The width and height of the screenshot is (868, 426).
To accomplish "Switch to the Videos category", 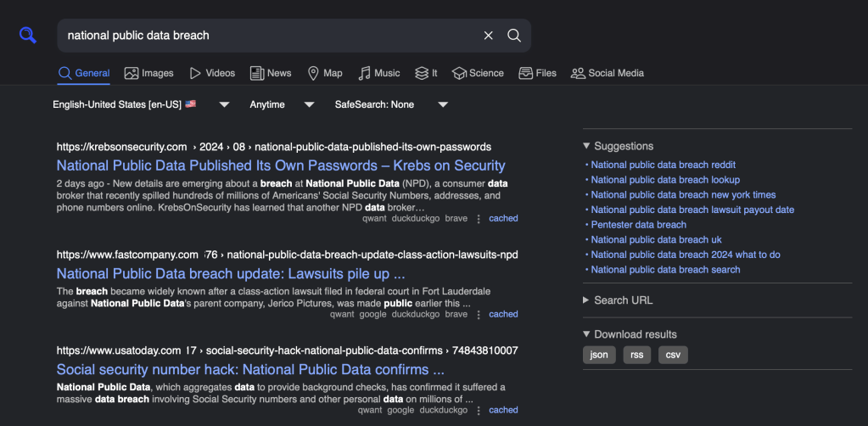I will coord(211,73).
